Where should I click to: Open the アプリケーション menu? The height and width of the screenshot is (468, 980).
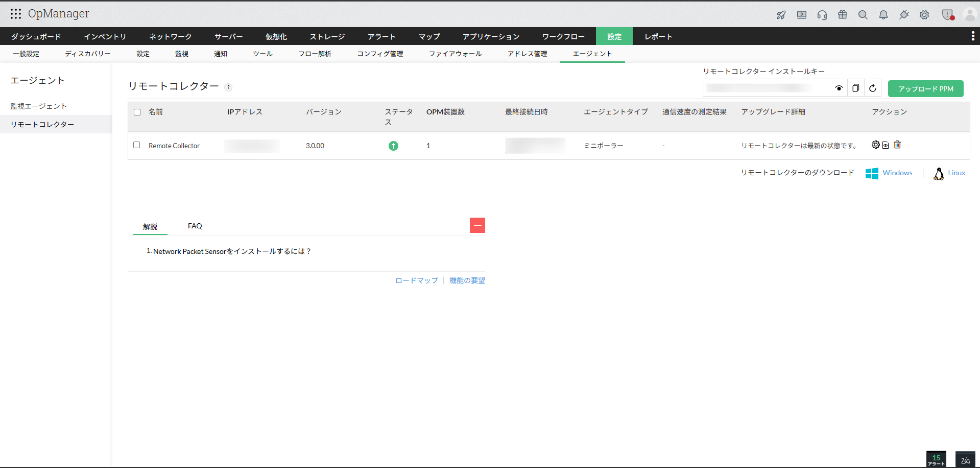pyautogui.click(x=491, y=36)
